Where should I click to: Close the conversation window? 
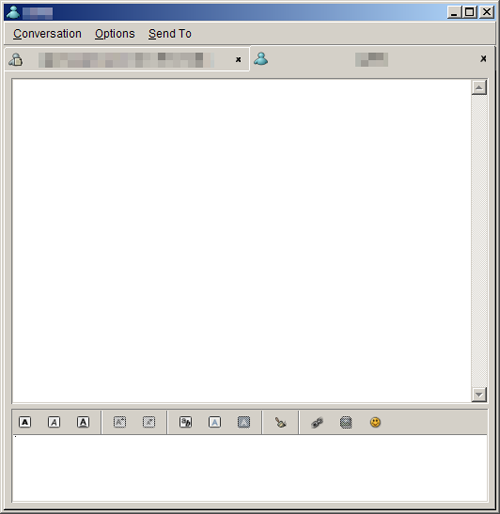(x=486, y=12)
